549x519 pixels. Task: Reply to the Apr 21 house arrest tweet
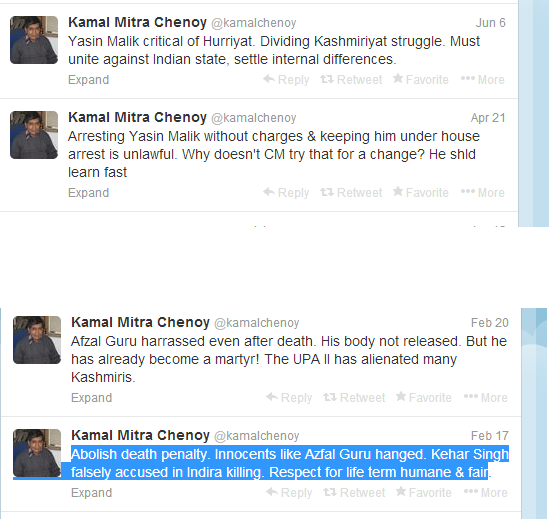coord(286,193)
